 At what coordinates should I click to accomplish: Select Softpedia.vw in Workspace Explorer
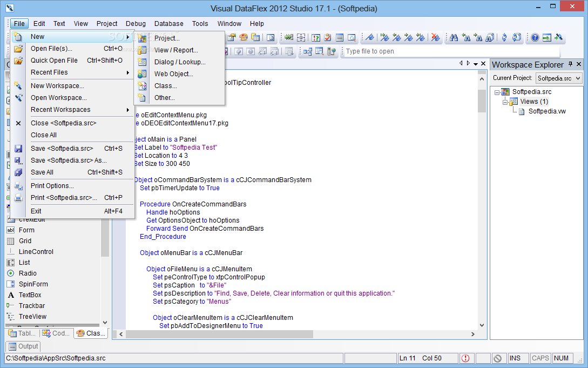coord(547,111)
